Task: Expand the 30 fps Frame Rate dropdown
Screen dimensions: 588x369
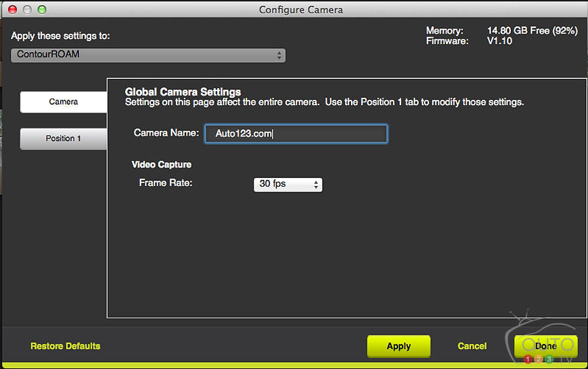Action: click(287, 184)
